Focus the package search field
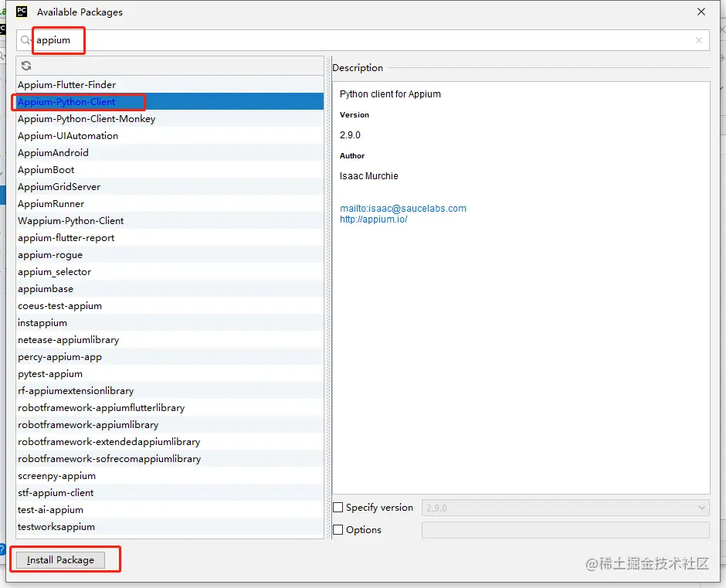This screenshot has width=726, height=588. 362,40
